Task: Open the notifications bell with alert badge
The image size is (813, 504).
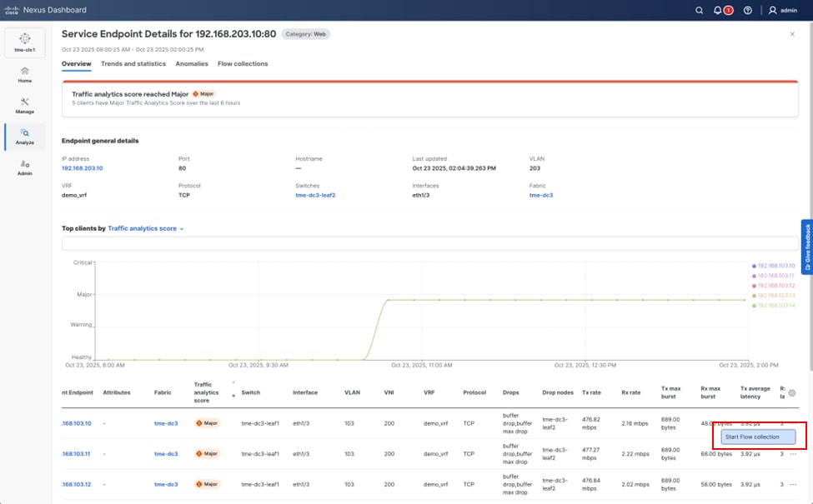Action: (717, 10)
